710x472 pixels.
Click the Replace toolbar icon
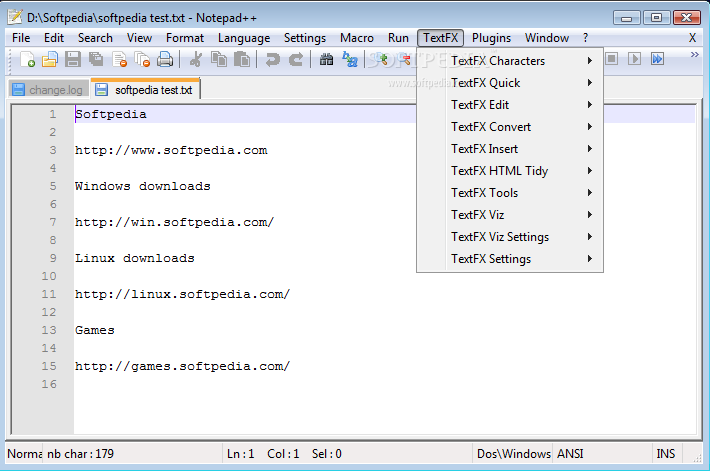point(350,59)
